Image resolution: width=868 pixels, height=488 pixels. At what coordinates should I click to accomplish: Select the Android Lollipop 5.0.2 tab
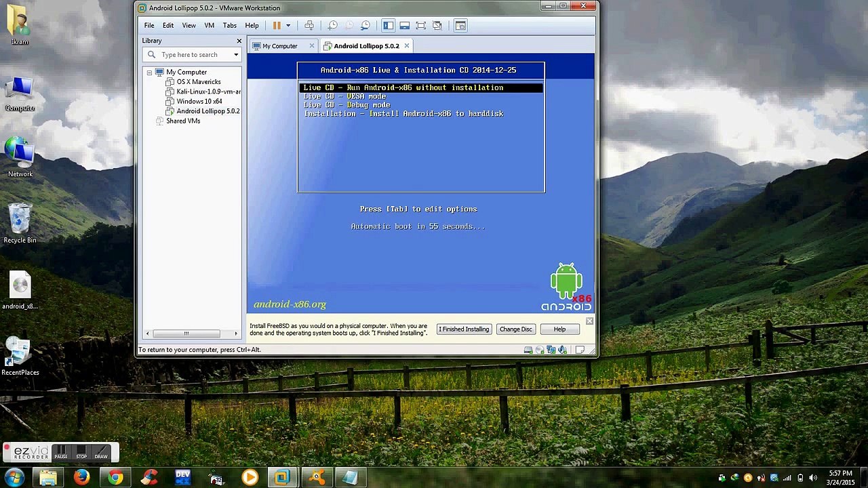pyautogui.click(x=366, y=46)
